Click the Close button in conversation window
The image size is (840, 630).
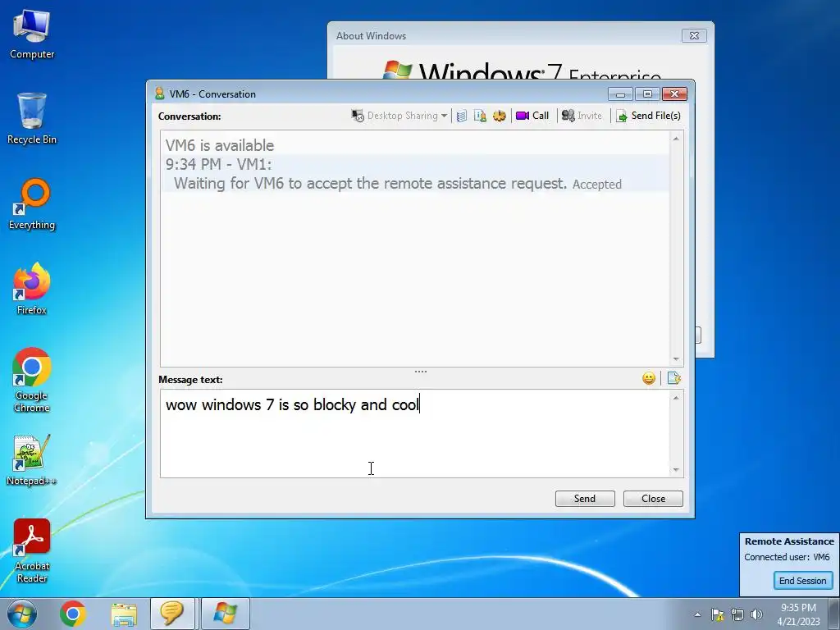pyautogui.click(x=653, y=499)
